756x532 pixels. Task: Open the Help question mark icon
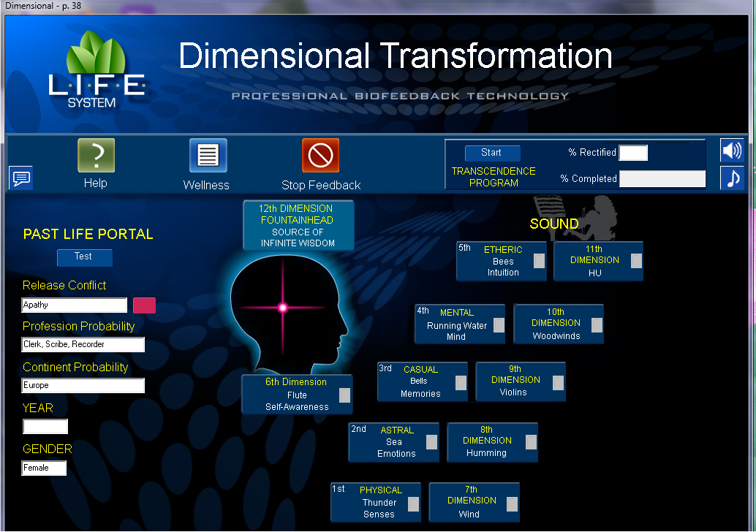tap(97, 155)
